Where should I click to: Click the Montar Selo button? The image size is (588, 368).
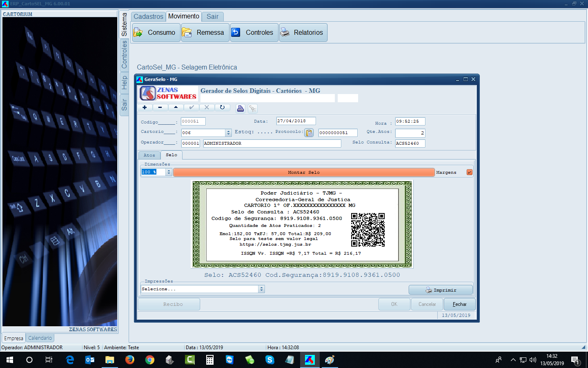pos(304,173)
